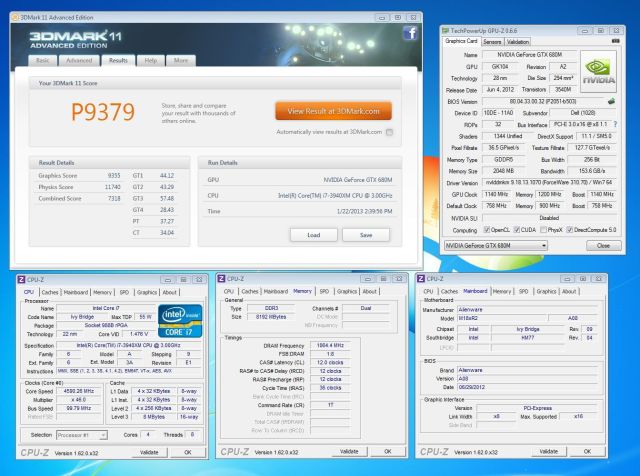Viewport: 640px width, 476px height.
Task: Open About tab in the CPU window
Action: pos(169,292)
